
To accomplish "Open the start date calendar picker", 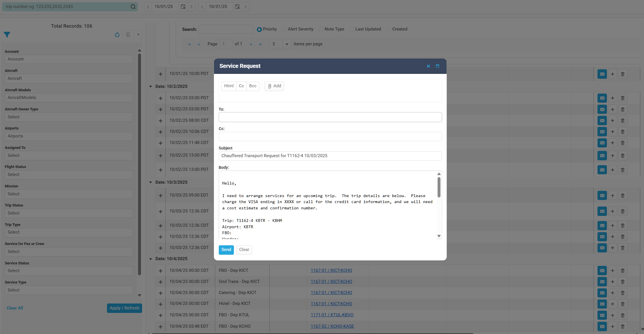I will [x=183, y=7].
